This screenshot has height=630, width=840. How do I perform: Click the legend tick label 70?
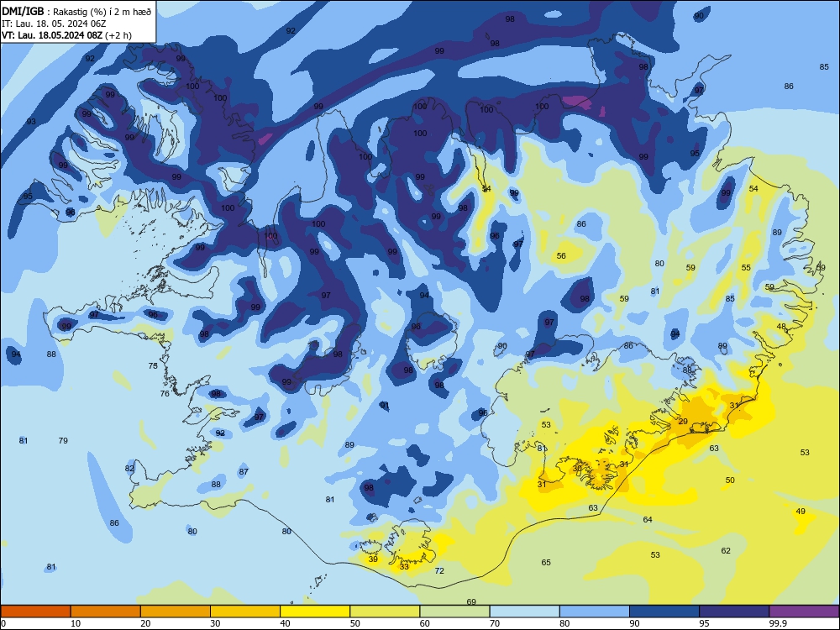click(495, 623)
